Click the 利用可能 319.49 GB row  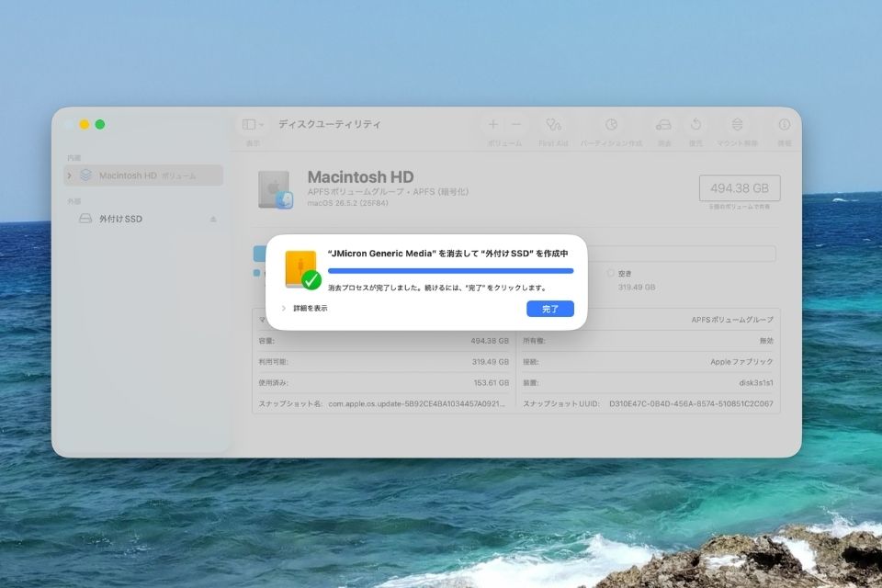(x=383, y=362)
